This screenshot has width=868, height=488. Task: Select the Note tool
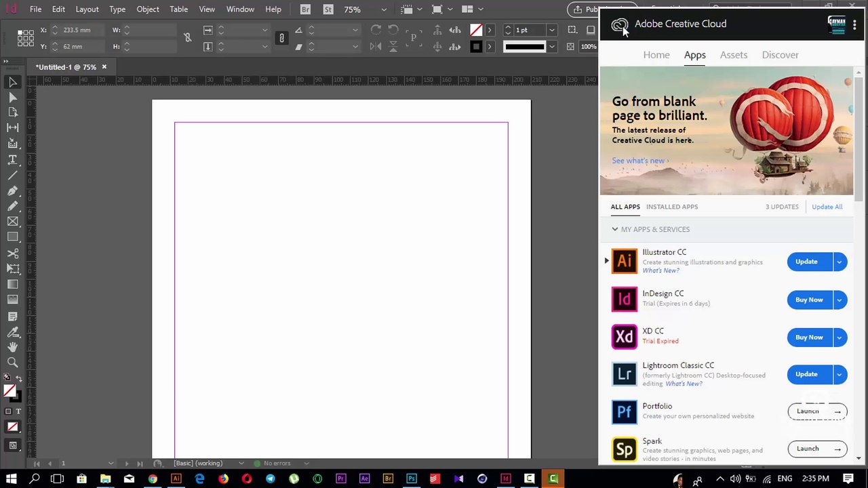tap(13, 317)
